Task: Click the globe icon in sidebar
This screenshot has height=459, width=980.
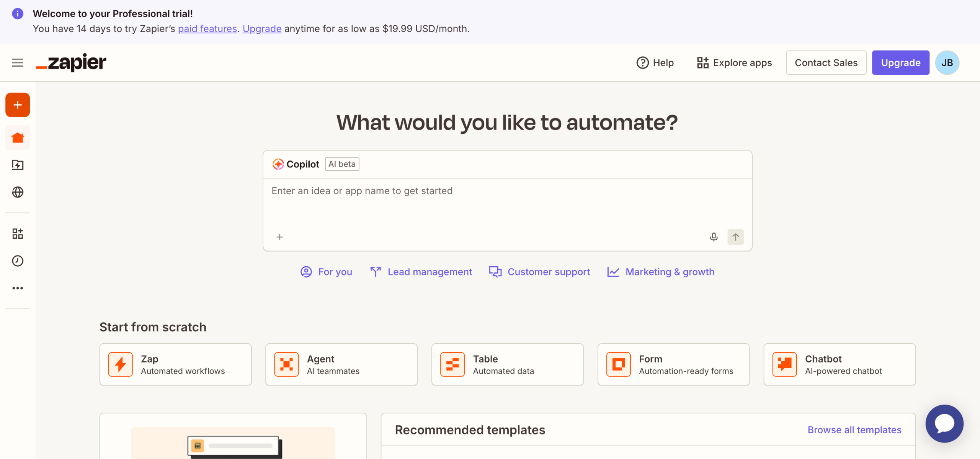Action: tap(18, 192)
